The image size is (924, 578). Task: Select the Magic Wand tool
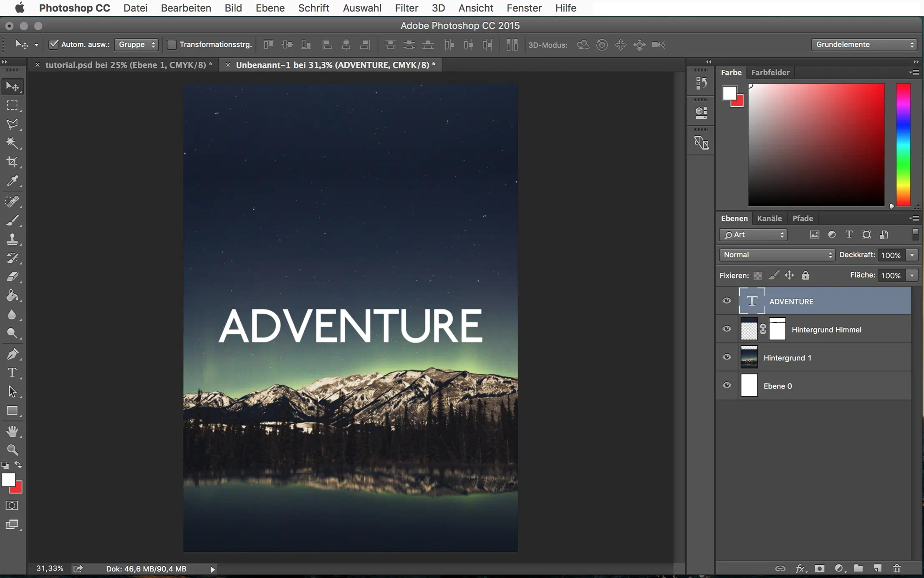[12, 143]
